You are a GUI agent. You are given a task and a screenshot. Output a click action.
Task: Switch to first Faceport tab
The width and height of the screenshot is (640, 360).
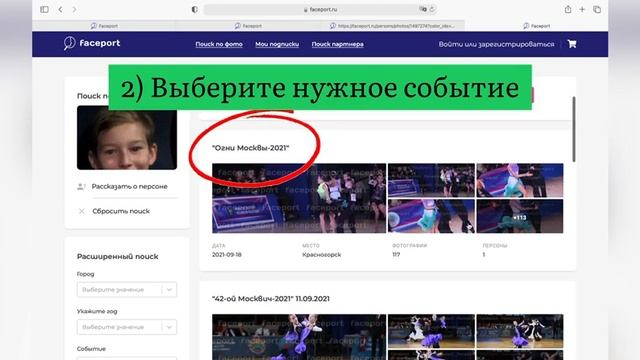104,26
